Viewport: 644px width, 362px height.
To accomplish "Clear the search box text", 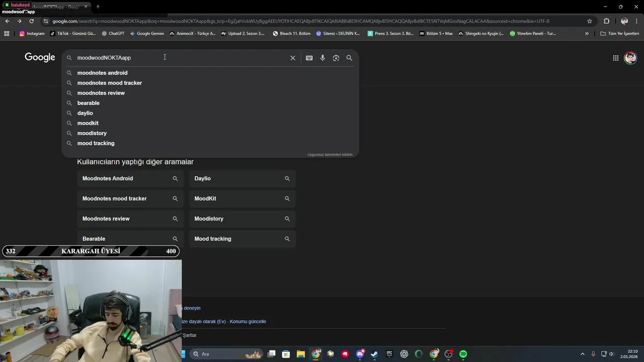I will [x=292, y=58].
